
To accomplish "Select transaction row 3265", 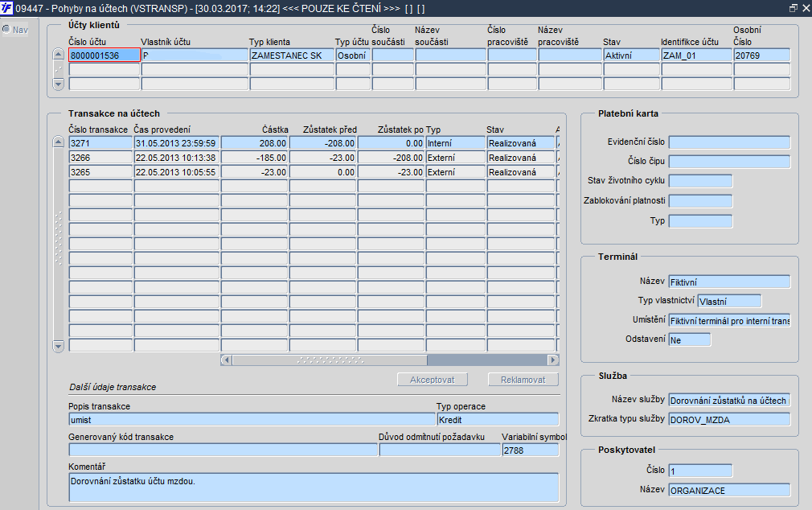I will pyautogui.click(x=314, y=172).
